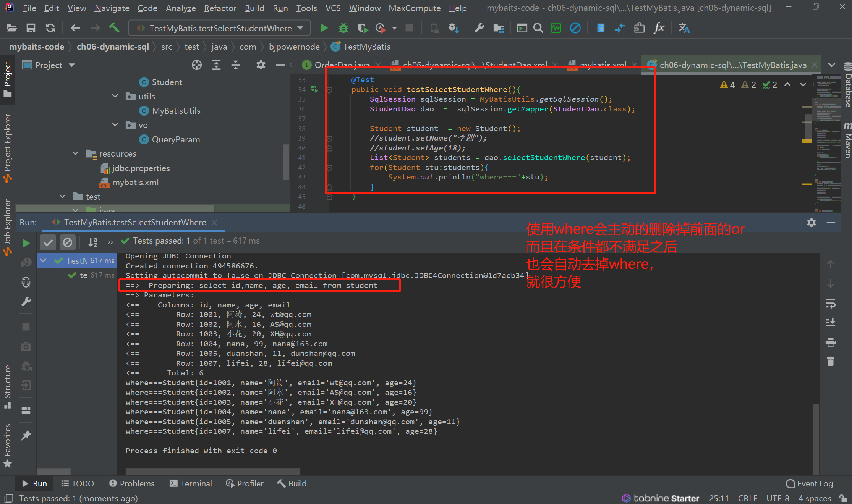Click the green Run button in toolbar
This screenshot has height=504, width=852.
(324, 28)
